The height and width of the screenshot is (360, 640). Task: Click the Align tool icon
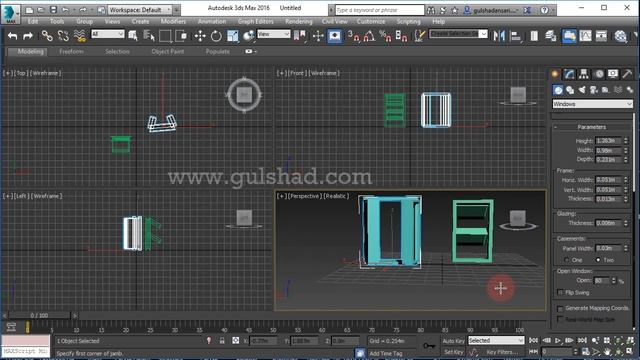pos(516,36)
